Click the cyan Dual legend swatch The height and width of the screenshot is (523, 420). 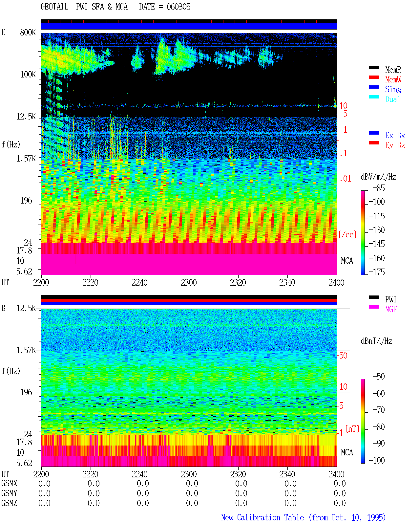tap(374, 97)
